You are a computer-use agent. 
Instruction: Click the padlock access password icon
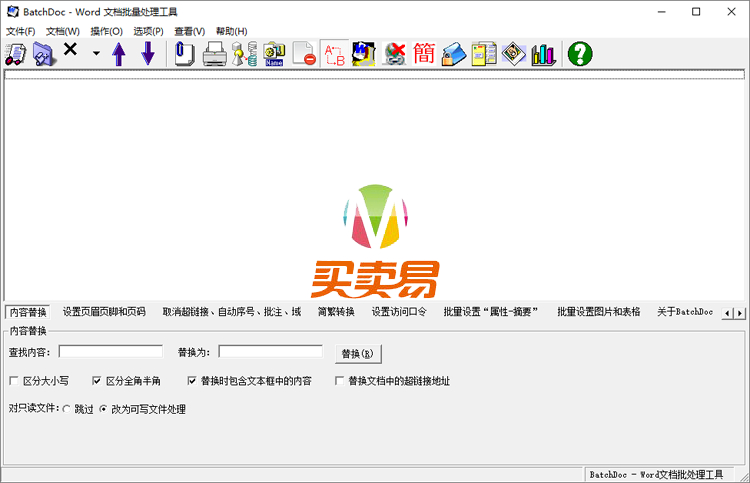454,54
